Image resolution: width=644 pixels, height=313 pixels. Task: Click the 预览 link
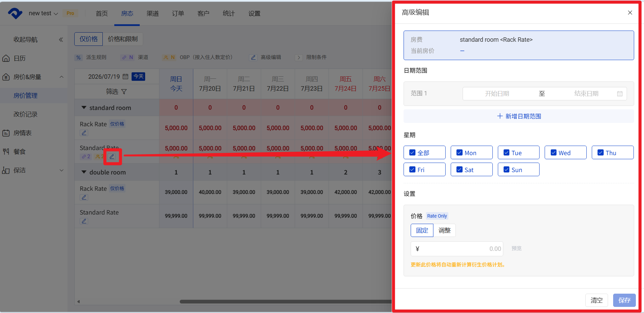(x=516, y=248)
